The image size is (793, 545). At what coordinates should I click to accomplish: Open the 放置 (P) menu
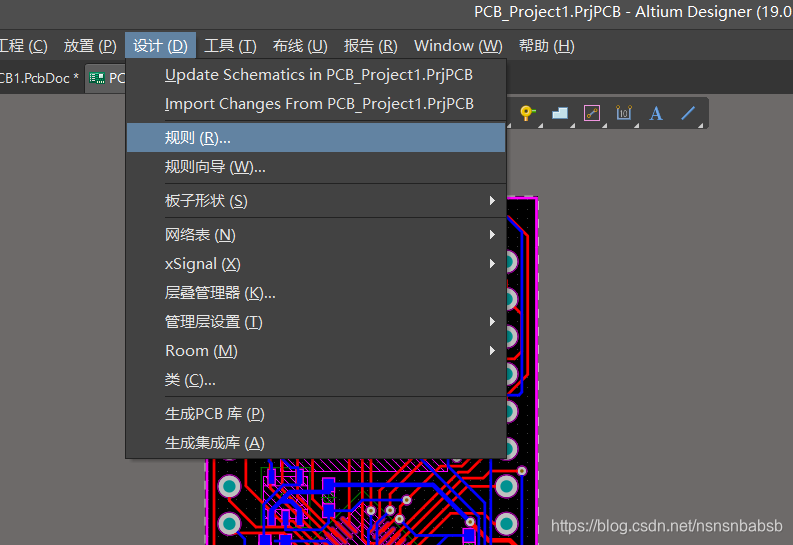tap(90, 46)
